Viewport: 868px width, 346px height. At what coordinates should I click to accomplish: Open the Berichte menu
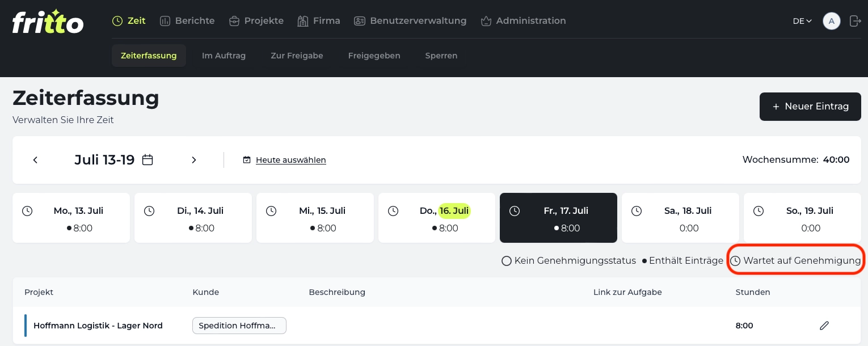pos(187,21)
